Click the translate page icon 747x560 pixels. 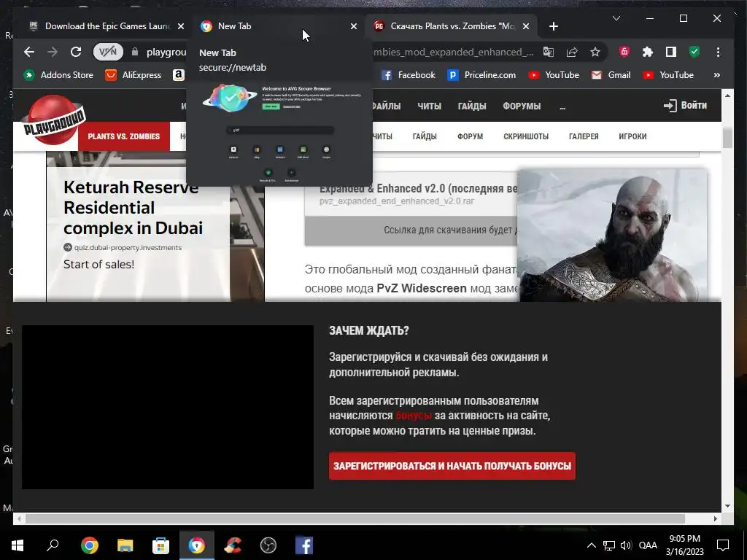pos(549,52)
